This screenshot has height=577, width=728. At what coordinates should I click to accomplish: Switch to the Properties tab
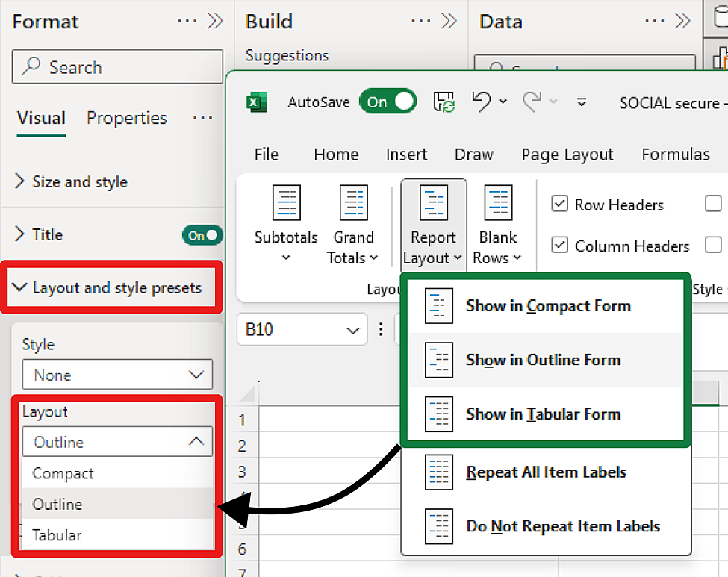[126, 118]
